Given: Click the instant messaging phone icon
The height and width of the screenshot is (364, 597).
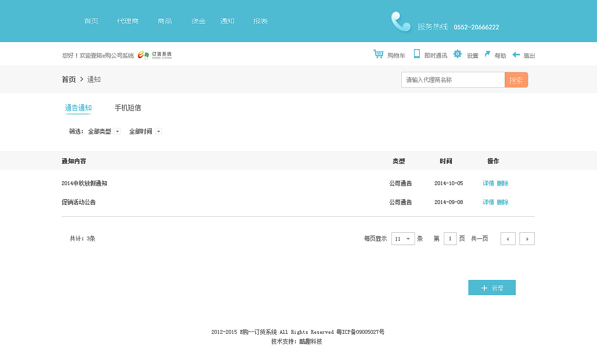Looking at the screenshot, I should (416, 54).
